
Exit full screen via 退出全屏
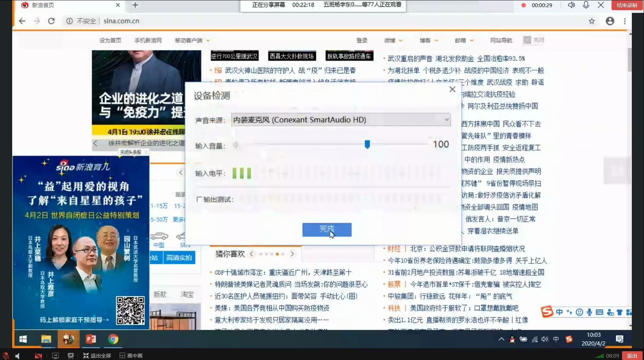click(x=97, y=356)
